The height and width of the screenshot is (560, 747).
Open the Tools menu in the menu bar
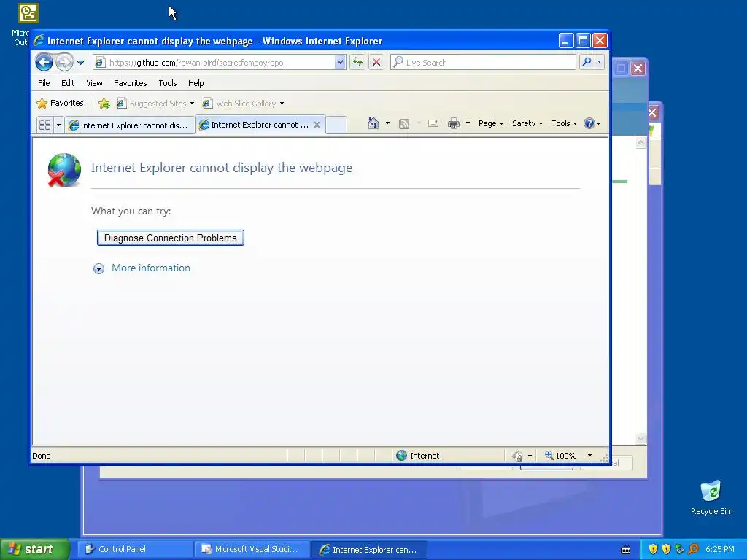[x=168, y=83]
